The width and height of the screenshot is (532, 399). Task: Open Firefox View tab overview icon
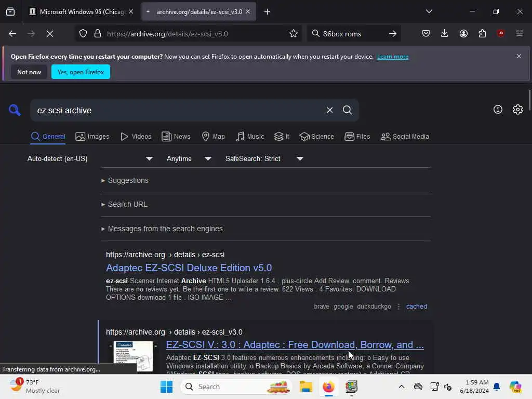10,11
